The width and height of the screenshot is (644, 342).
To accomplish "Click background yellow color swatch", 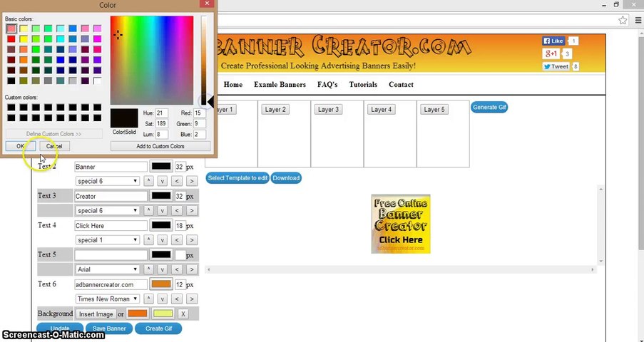I will click(x=163, y=313).
